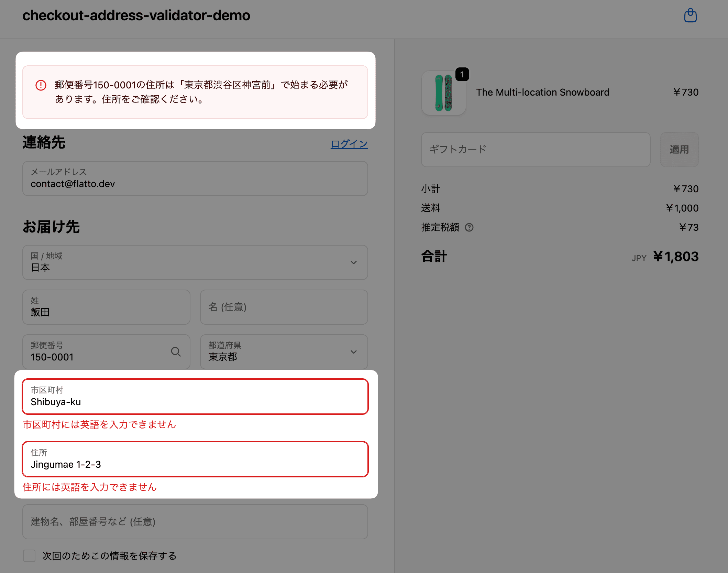Expand the 国 / 地域 country dropdown
This screenshot has width=728, height=573.
195,262
